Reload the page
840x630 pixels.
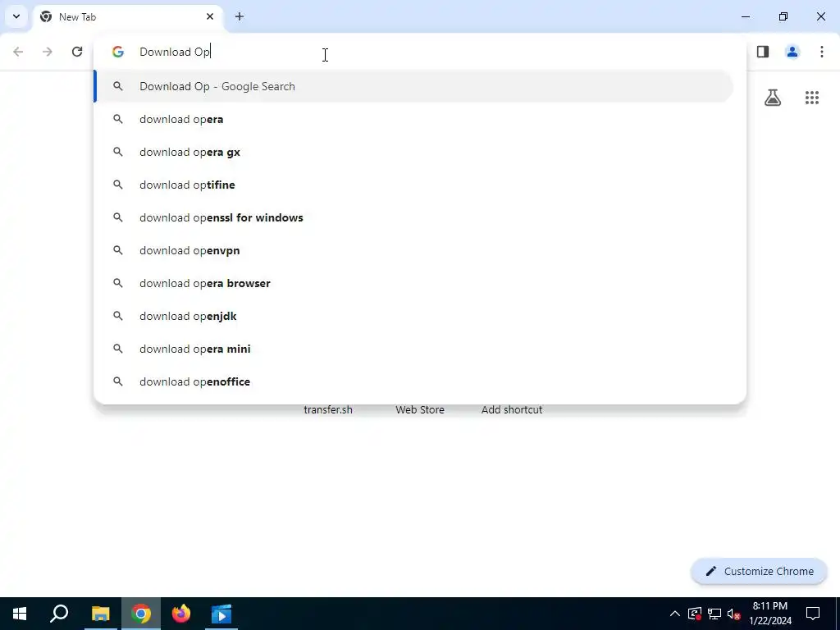tap(77, 52)
